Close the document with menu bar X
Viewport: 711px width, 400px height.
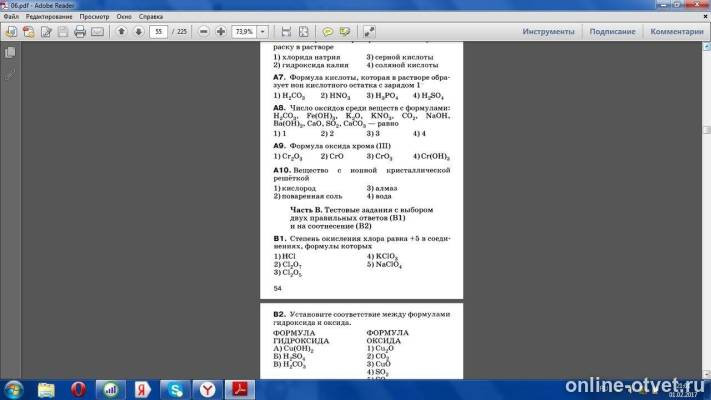[x=706, y=16]
